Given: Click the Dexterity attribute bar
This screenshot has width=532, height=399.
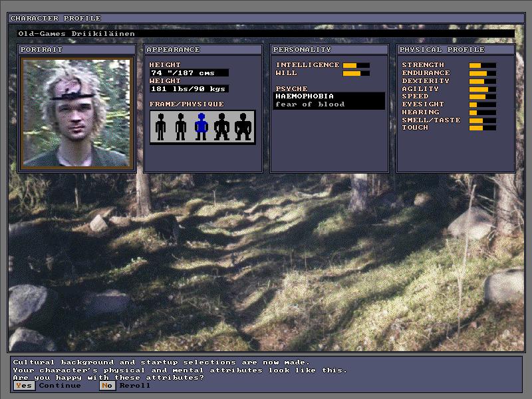Looking at the screenshot, I should click(483, 81).
